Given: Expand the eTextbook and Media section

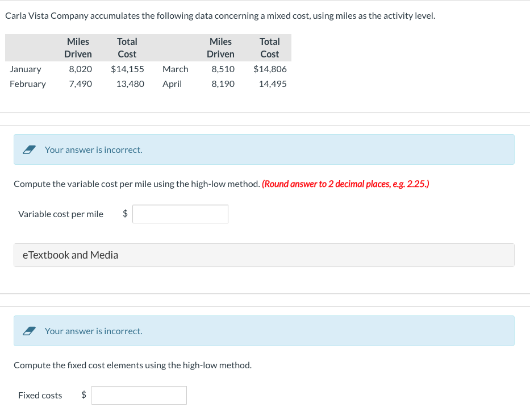Looking at the screenshot, I should tap(264, 255).
